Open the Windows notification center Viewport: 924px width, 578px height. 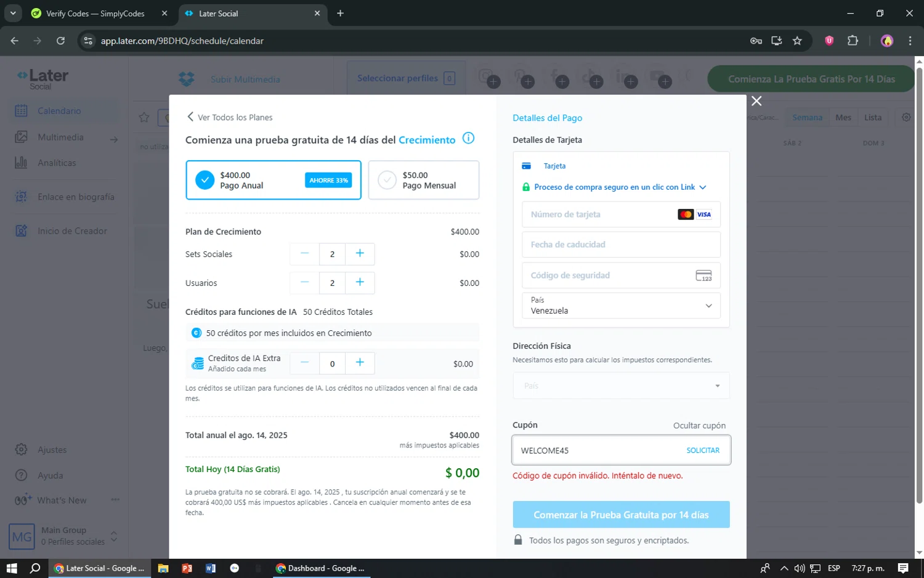pos(903,568)
